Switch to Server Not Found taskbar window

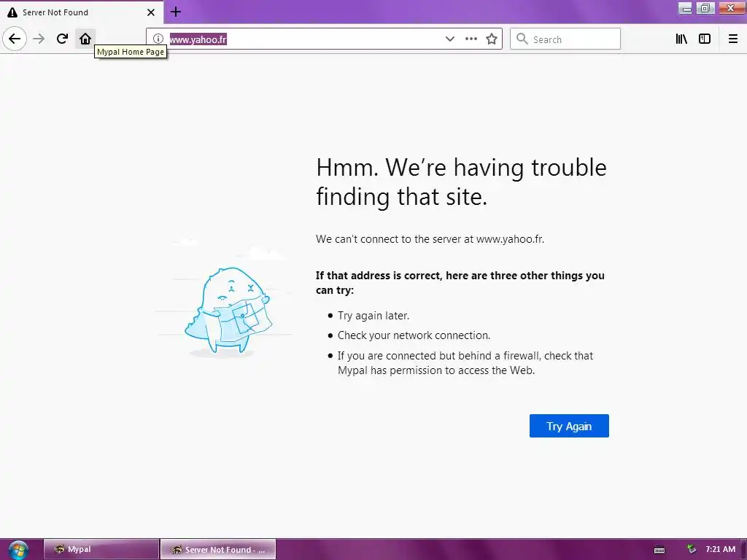pos(217,550)
